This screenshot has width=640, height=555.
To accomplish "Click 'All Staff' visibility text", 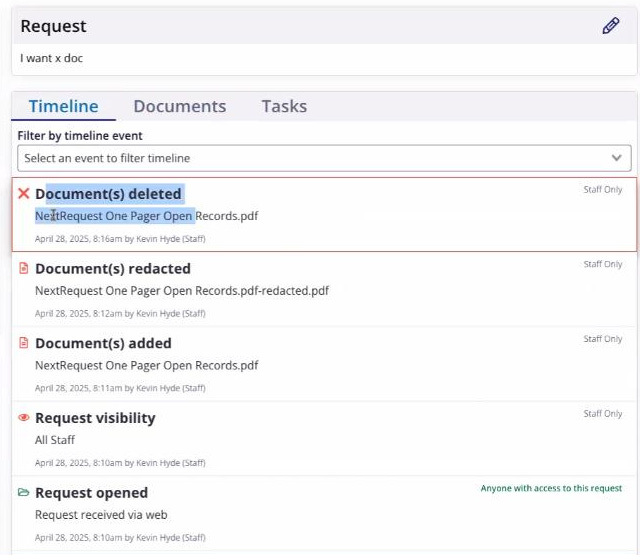I will coord(55,440).
